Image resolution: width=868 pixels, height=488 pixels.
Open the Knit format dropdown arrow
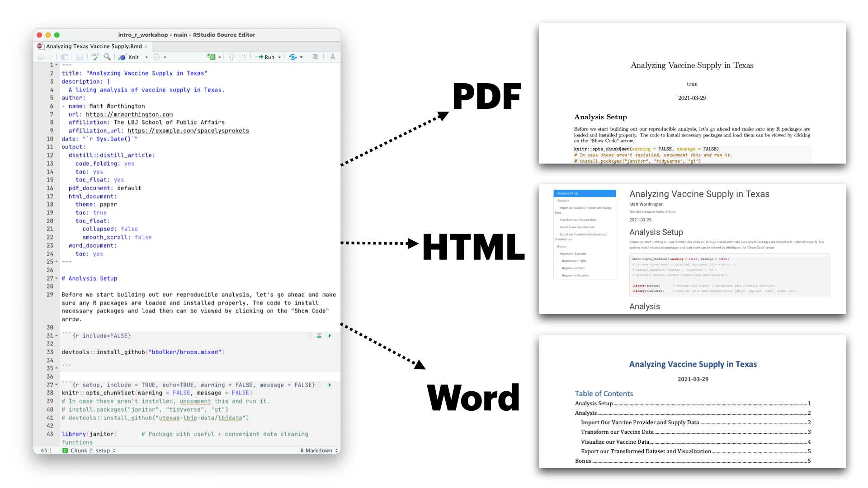click(x=146, y=57)
